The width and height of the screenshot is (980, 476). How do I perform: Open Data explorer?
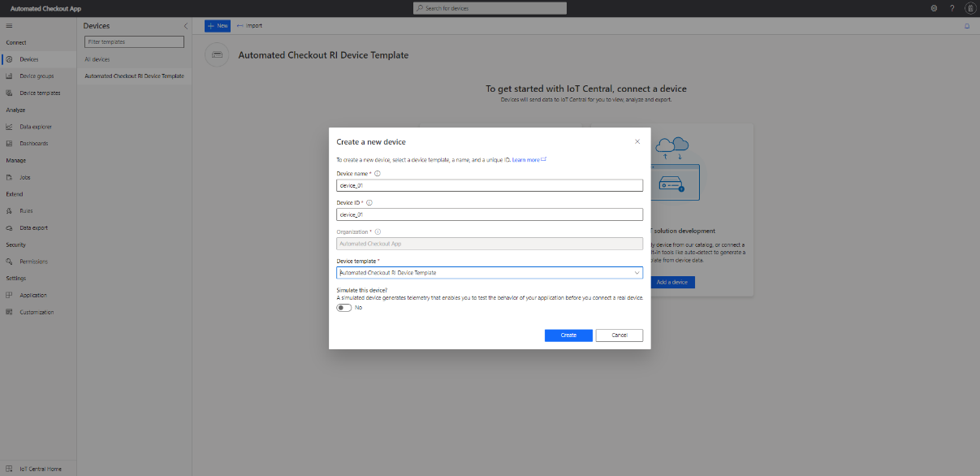pos(37,127)
